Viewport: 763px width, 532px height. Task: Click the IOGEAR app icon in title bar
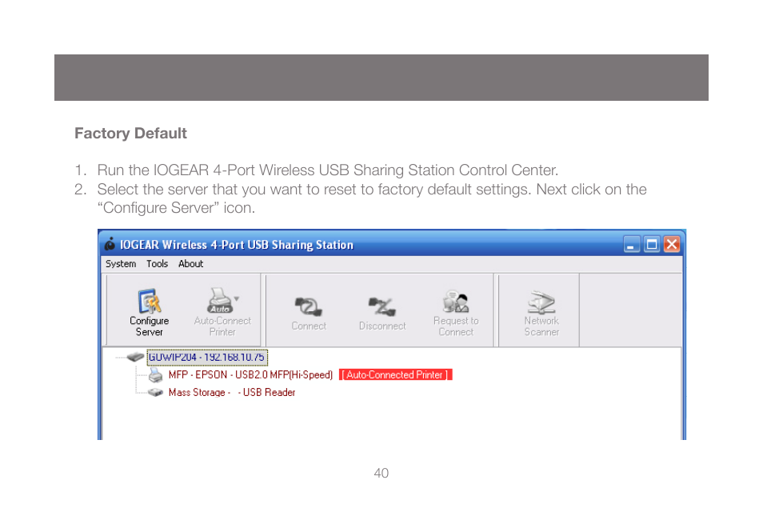[110, 244]
